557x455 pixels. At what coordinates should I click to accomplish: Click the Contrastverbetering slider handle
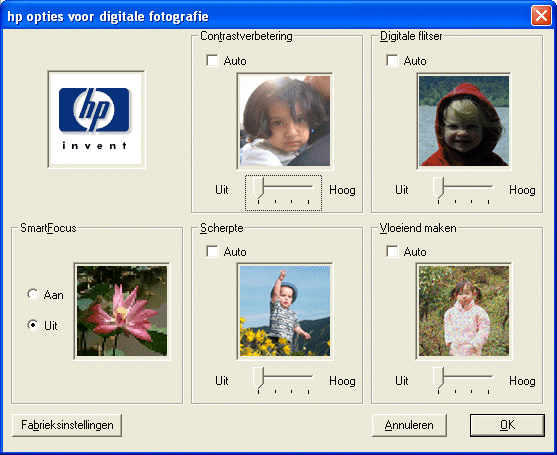pyautogui.click(x=258, y=188)
